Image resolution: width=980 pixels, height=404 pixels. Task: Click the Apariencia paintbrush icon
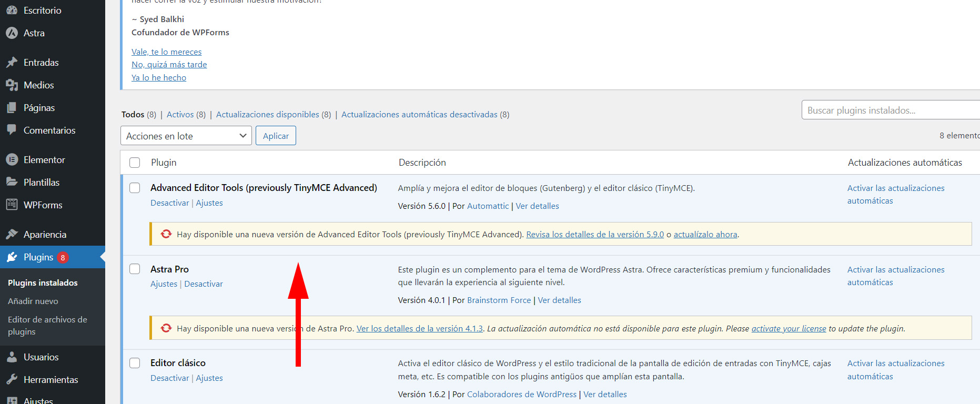pyautogui.click(x=12, y=234)
